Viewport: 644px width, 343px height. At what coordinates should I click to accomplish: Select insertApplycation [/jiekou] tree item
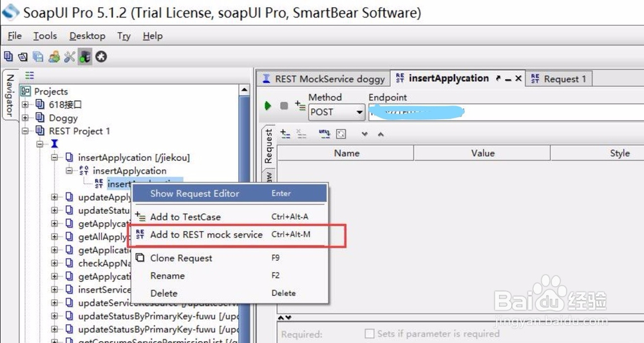tap(134, 158)
